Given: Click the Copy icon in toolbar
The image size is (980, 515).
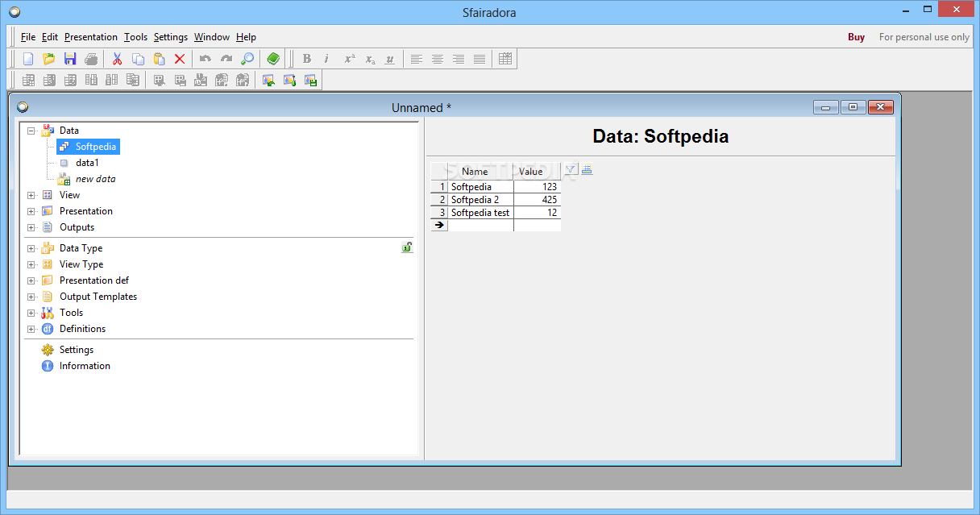Looking at the screenshot, I should [138, 59].
